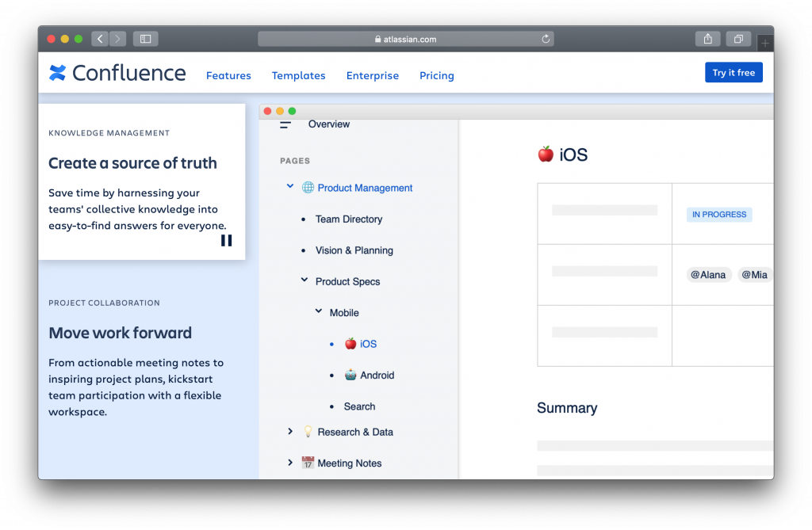Viewport: 812px width, 530px height.
Task: Select the iOS page in tree
Action: coord(368,344)
